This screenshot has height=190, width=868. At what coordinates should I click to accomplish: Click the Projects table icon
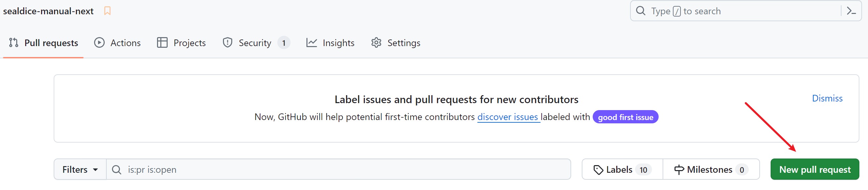coord(162,43)
